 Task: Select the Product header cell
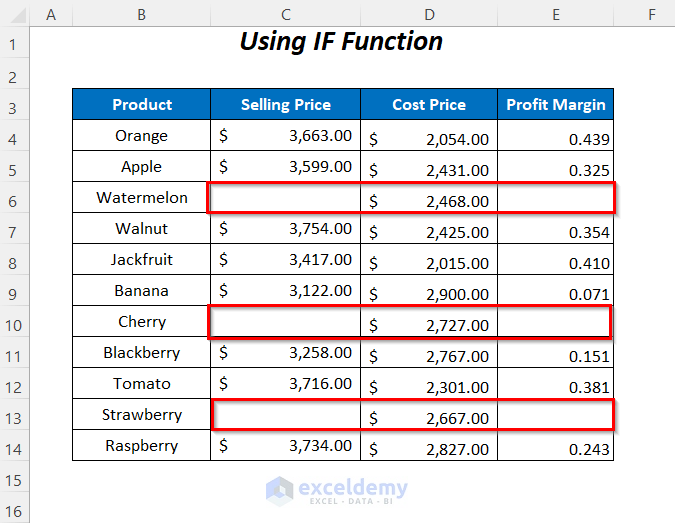(x=142, y=105)
